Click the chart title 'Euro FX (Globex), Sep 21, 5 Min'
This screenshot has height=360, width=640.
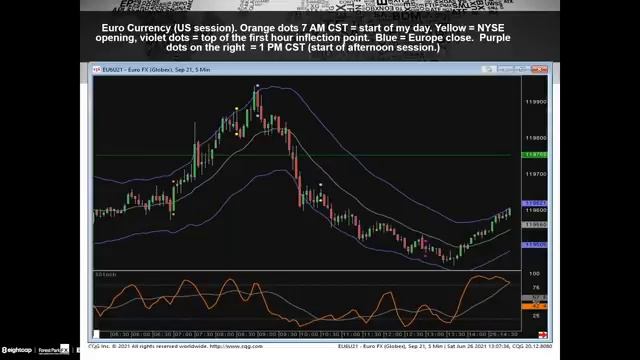click(x=169, y=70)
